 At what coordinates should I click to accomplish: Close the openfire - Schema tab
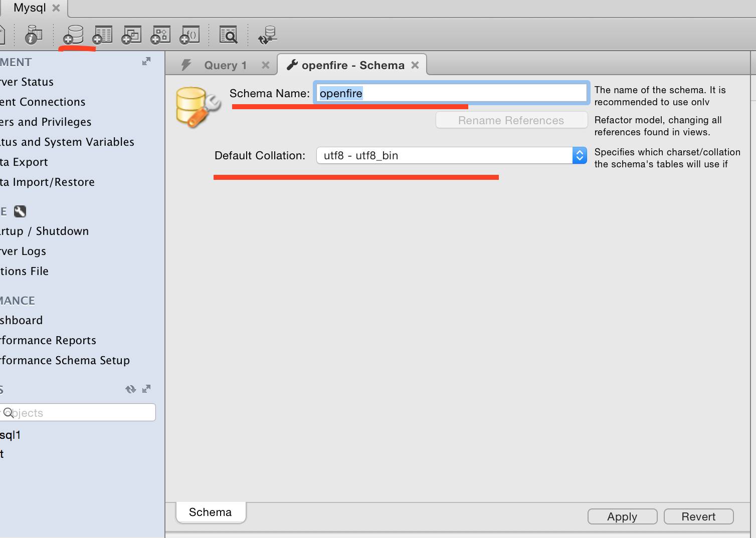pos(415,65)
